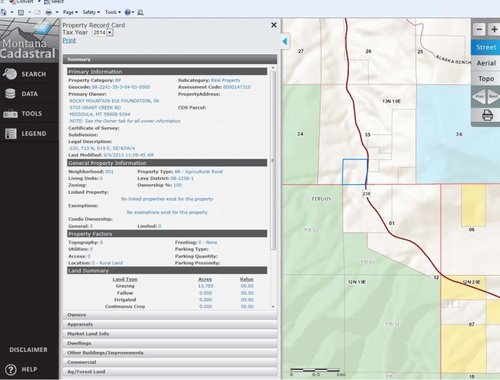The width and height of the screenshot is (500, 380).
Task: Switch basemap to Topo
Action: coord(486,79)
